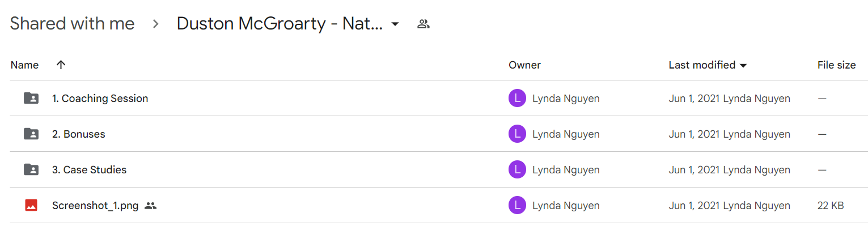Click Lynda Nguyen avatar in Coaching Session row
Screen dimensions: 868x230
(x=517, y=99)
